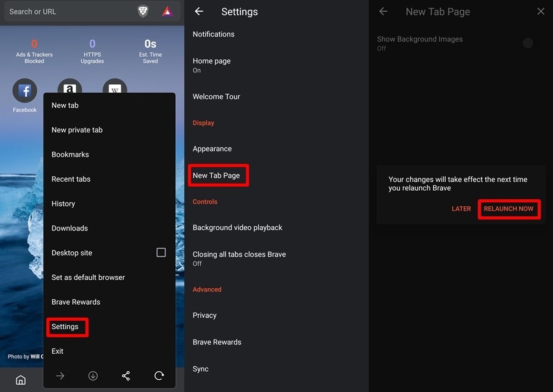The height and width of the screenshot is (392, 553).
Task: Check the Desktop site checkbox
Action: pos(161,252)
